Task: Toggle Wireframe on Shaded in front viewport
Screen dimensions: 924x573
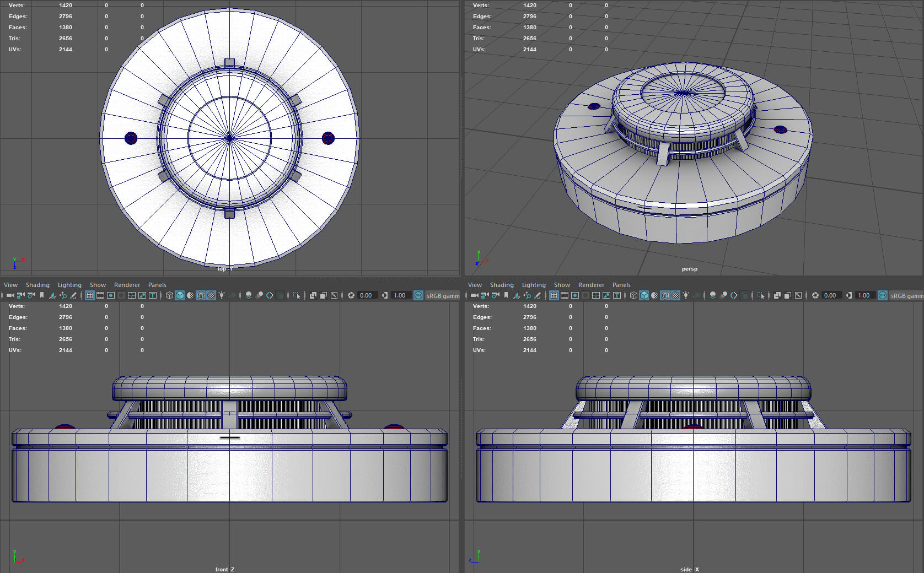Action: pos(201,295)
